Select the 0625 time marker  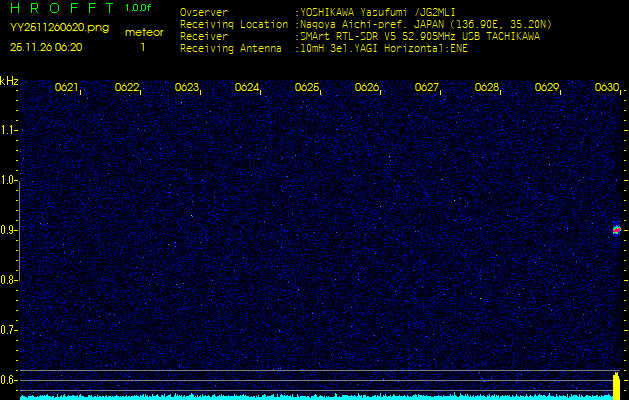click(307, 87)
